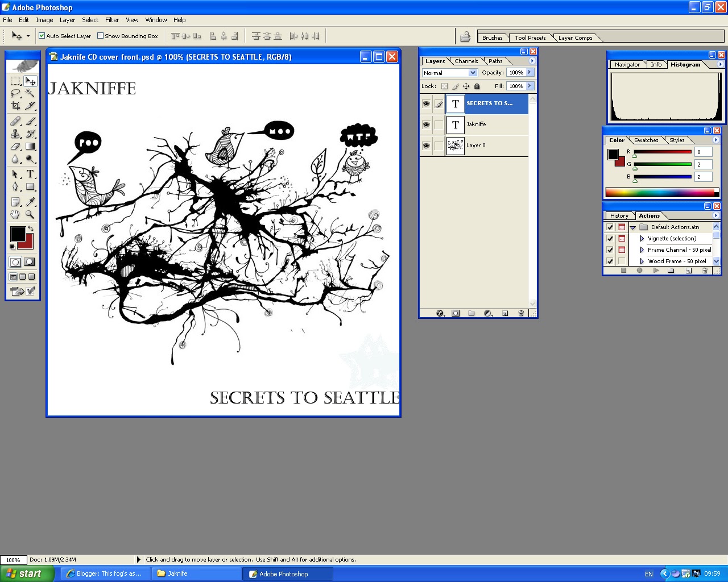
Task: Open the Fill slider arrow
Action: 530,86
